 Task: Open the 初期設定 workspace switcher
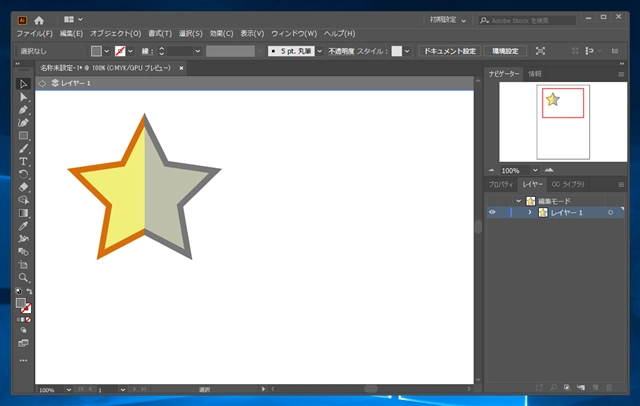click(448, 20)
